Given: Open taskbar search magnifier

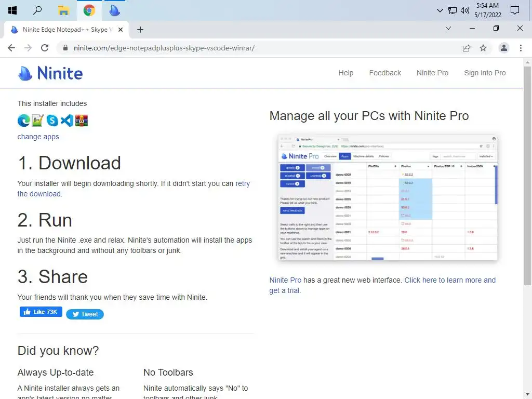Looking at the screenshot, I should pos(37,10).
